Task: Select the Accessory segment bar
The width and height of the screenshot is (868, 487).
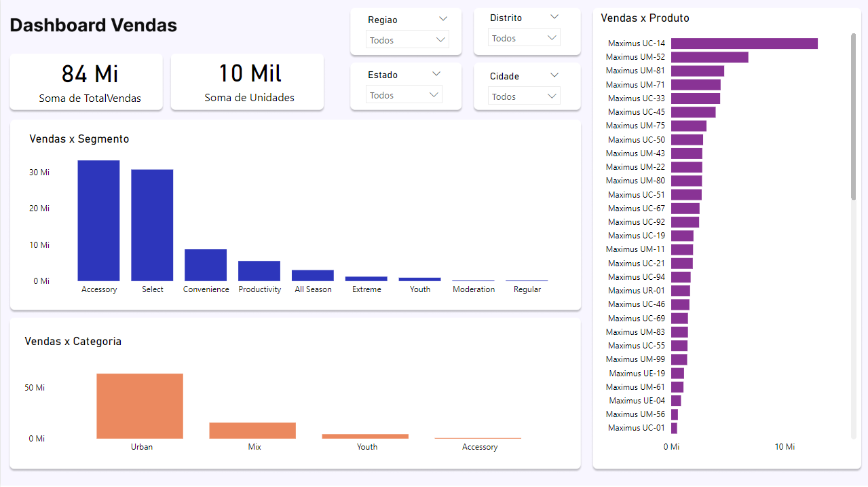Action: click(98, 221)
